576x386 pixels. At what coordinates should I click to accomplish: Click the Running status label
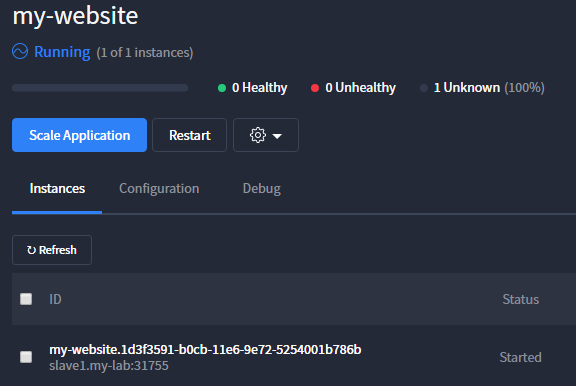[x=62, y=52]
